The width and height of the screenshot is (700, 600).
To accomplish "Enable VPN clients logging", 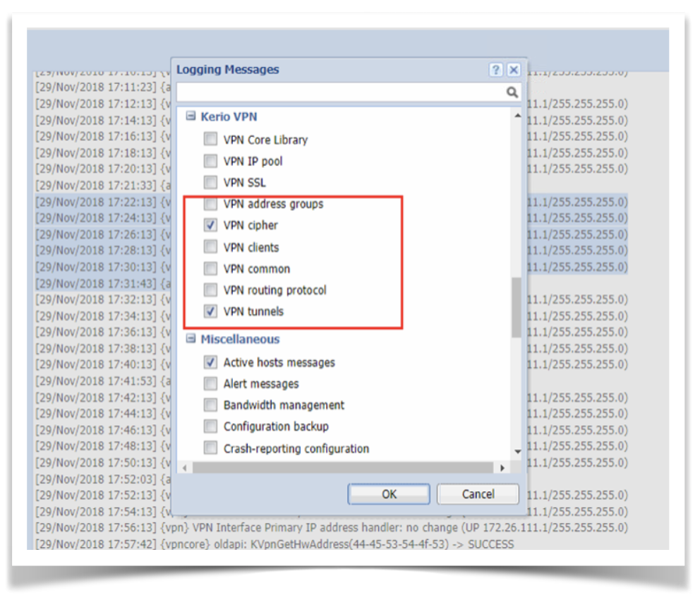I will click(210, 246).
